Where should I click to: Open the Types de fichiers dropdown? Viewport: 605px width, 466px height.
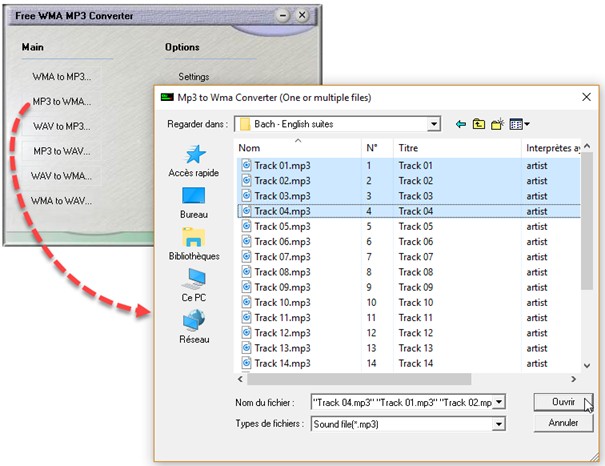click(499, 424)
